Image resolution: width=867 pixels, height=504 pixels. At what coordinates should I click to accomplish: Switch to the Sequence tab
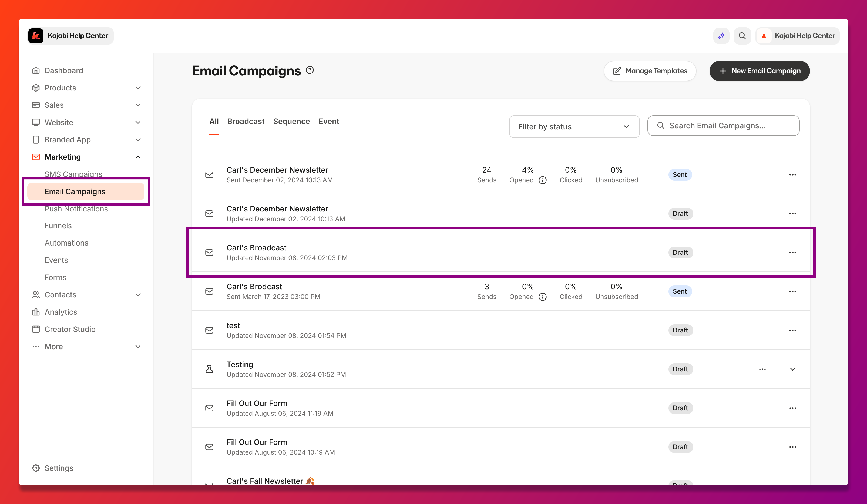click(291, 122)
